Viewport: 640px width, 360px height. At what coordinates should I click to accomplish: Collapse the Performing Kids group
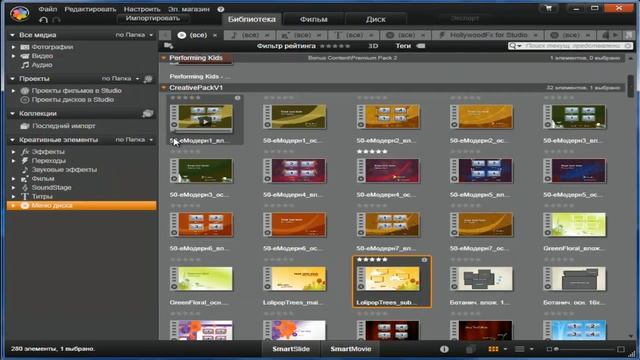click(x=164, y=58)
